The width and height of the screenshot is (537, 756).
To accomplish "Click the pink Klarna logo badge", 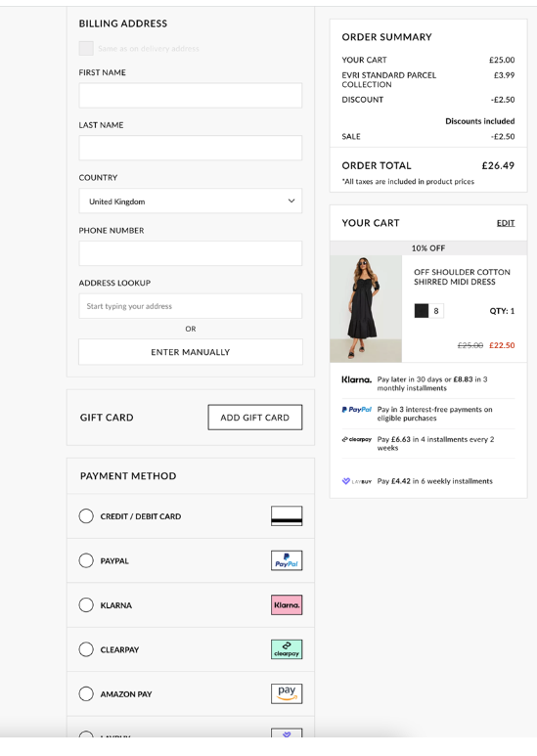I will coord(287,604).
